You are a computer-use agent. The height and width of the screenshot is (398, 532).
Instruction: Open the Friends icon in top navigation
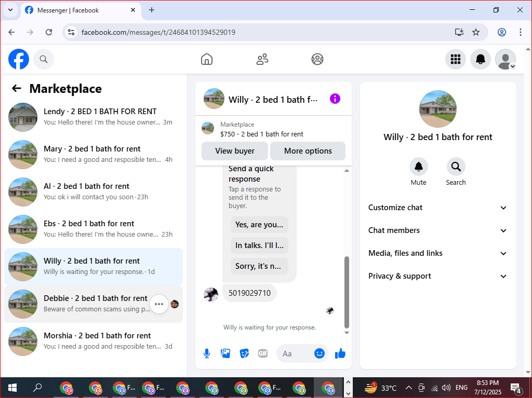tap(262, 59)
